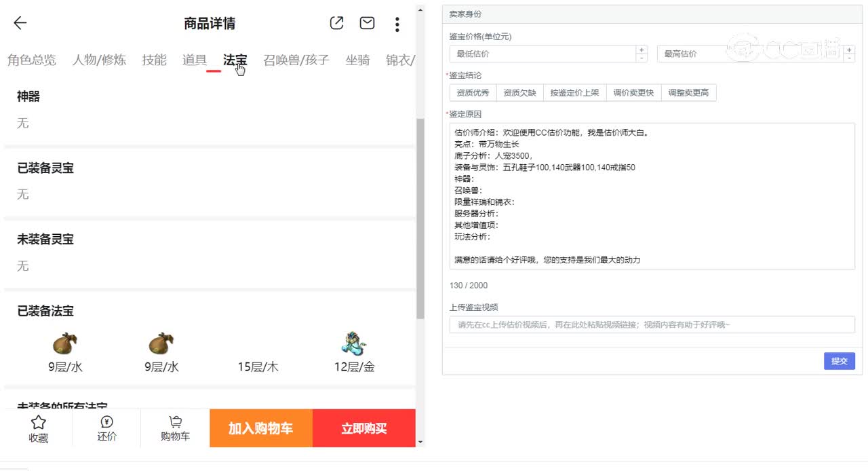Click the 立即购买 button
Viewport: 868px width, 471px height.
pyautogui.click(x=364, y=428)
